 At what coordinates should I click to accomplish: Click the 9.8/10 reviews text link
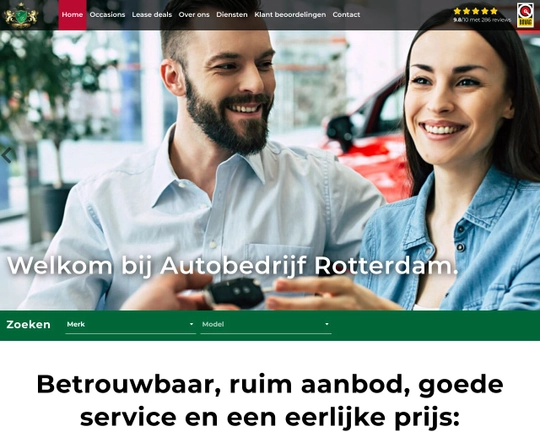point(482,20)
